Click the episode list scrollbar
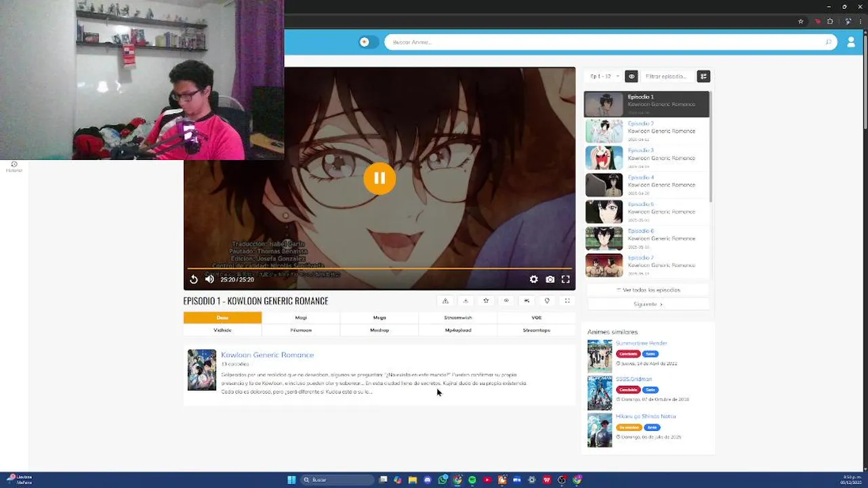Screen dimensions: 868x488 711,146
